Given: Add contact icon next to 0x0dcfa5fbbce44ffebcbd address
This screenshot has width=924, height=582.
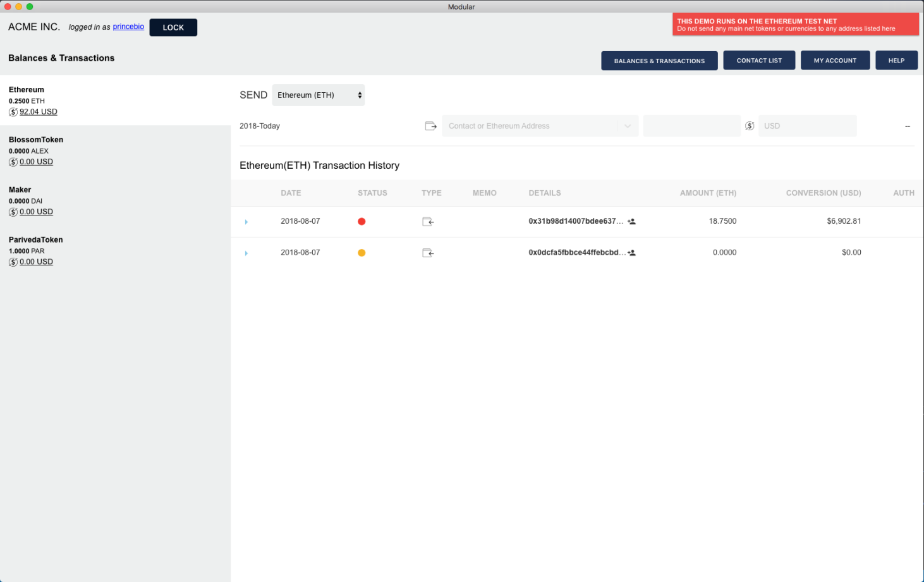Looking at the screenshot, I should [x=631, y=253].
